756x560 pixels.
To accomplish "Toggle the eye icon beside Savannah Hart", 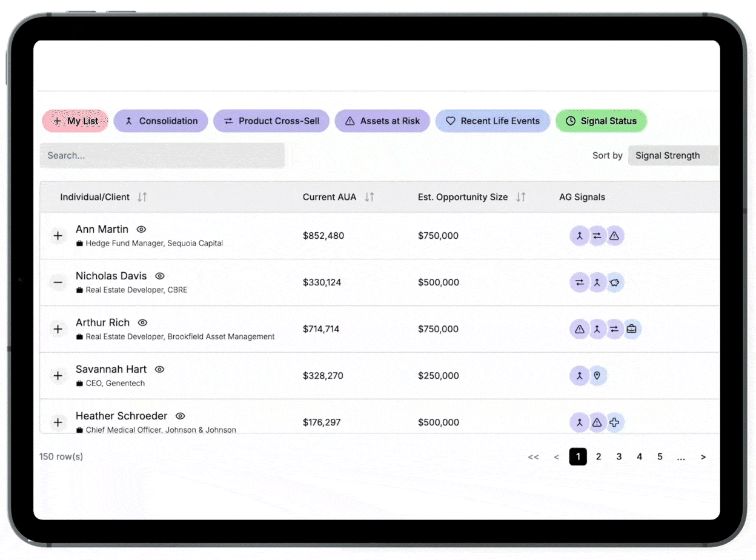I will coord(159,370).
